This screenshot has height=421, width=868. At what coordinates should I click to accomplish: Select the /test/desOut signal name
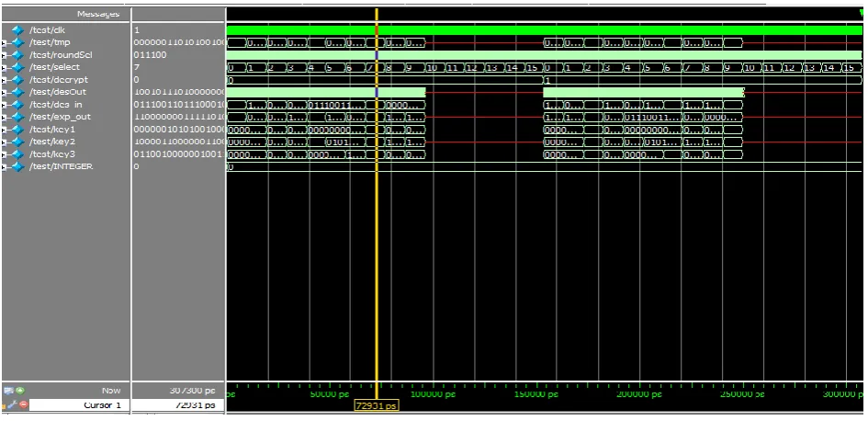[x=58, y=92]
